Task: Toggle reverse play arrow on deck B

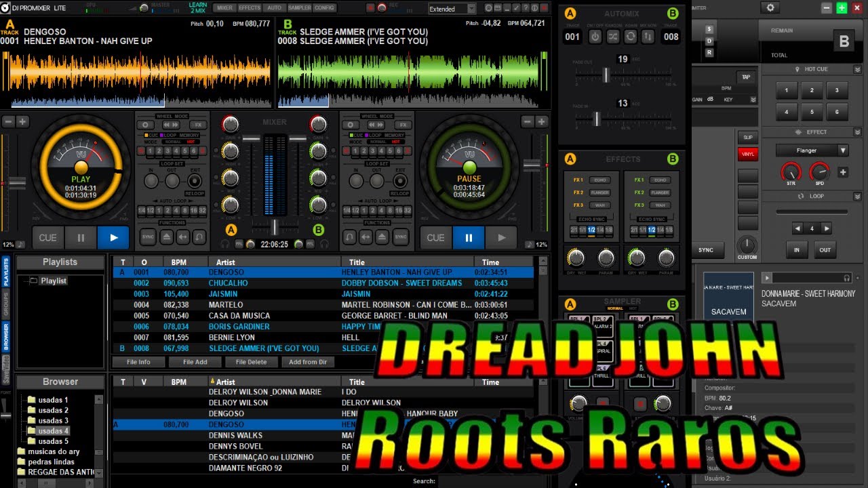Action: (366, 237)
